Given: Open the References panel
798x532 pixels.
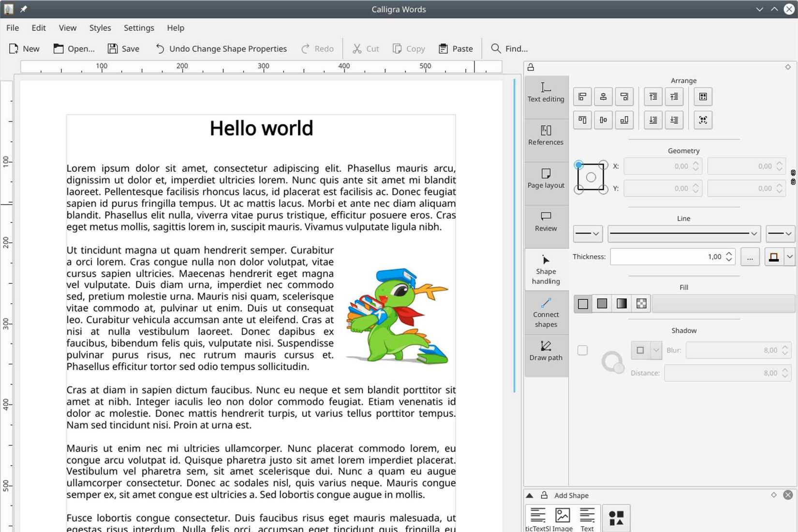Looking at the screenshot, I should (x=546, y=135).
